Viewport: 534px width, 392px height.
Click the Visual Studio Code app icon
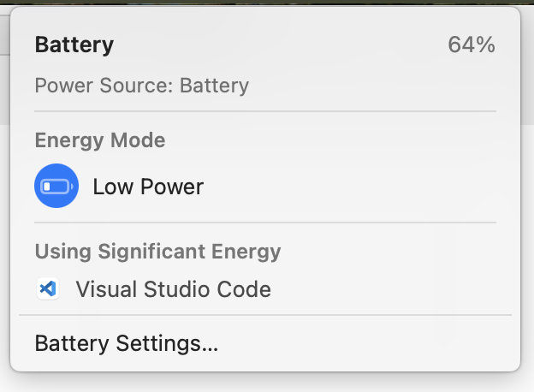tap(48, 289)
